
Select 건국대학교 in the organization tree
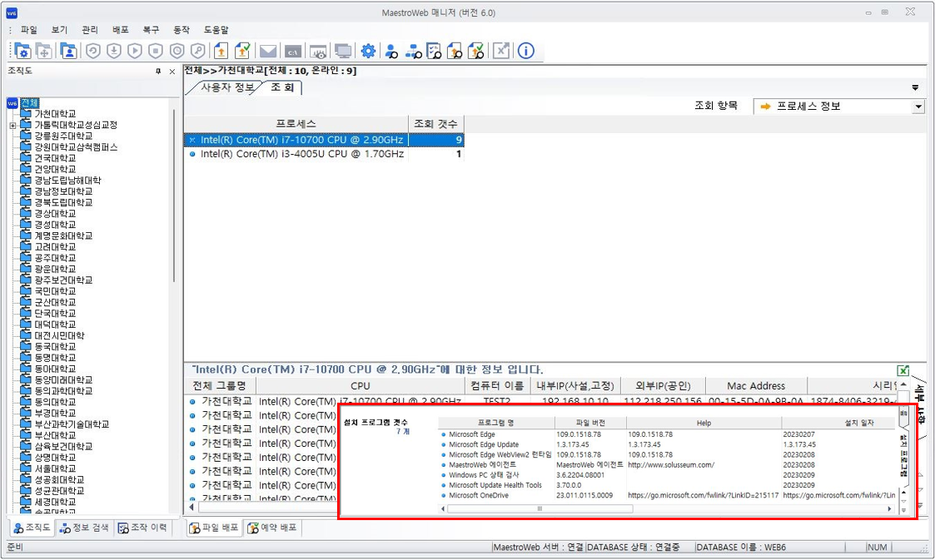55,158
